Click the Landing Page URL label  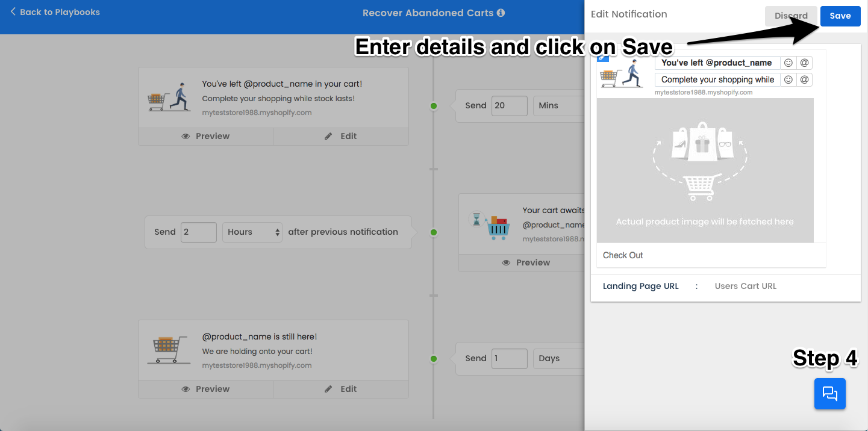point(640,286)
